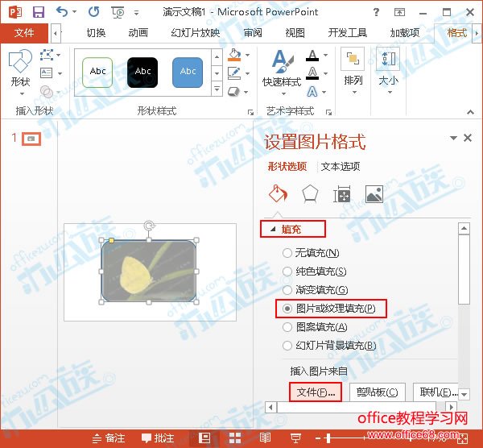The image size is (483, 448).
Task: Select 渐变填充(G) radio option
Action: 315,290
